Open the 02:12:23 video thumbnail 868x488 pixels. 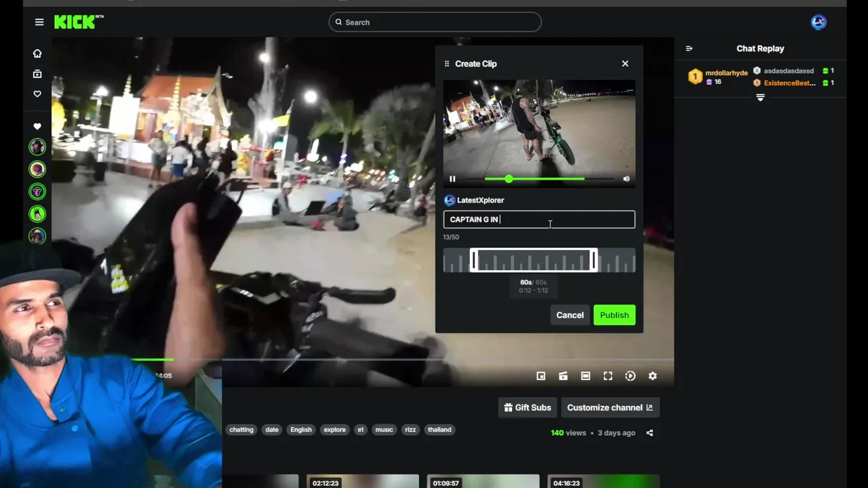pyautogui.click(x=363, y=481)
